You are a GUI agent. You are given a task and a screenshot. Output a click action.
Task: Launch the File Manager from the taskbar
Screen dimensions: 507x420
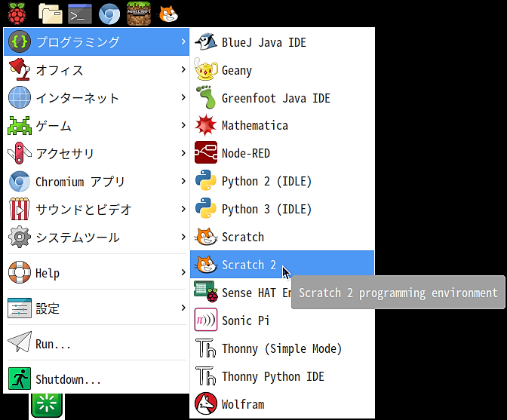tap(50, 14)
